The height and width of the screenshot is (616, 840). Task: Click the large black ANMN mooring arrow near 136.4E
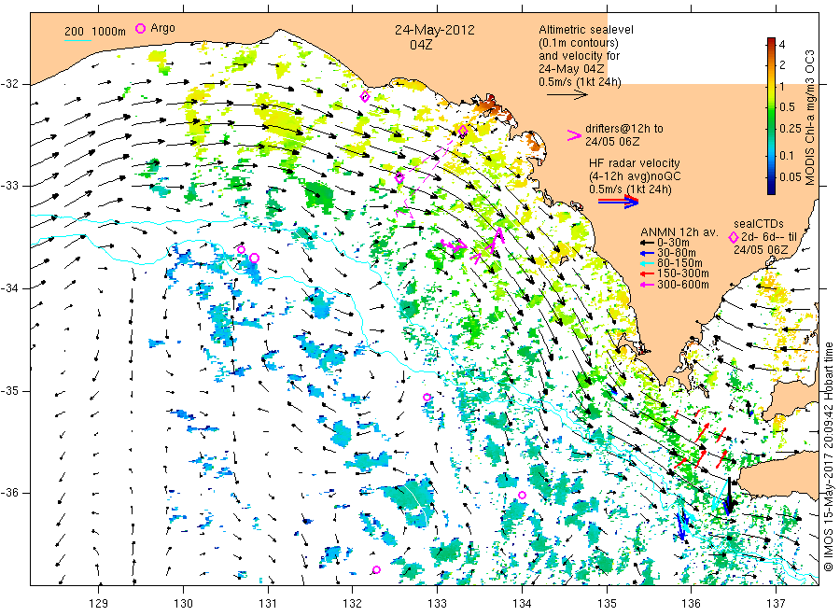[729, 496]
